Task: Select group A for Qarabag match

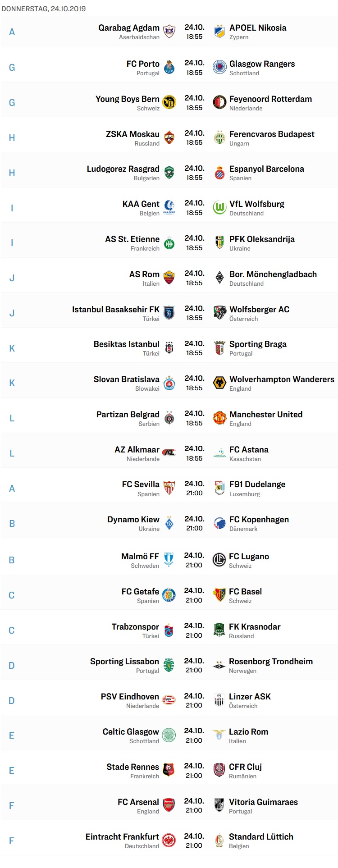Action: tap(12, 32)
